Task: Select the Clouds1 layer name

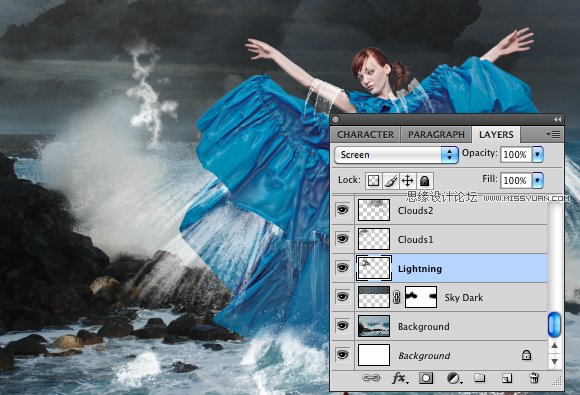Action: tap(415, 239)
